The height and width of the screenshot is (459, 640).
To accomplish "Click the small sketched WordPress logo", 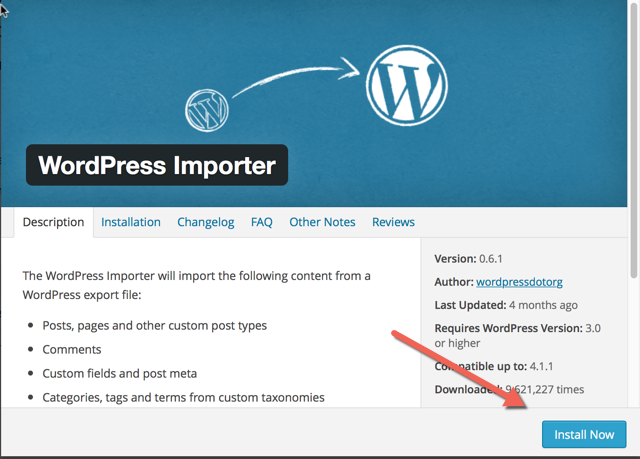I will (207, 111).
